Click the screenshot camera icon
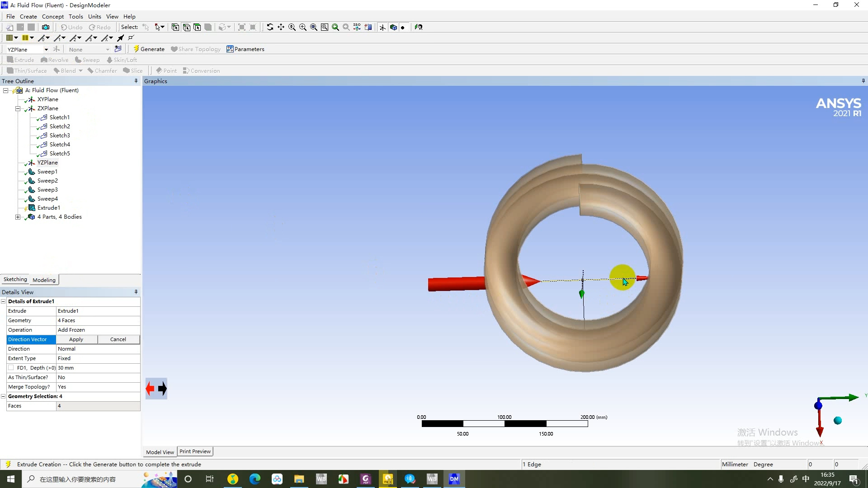This screenshot has height=488, width=868. tap(46, 27)
